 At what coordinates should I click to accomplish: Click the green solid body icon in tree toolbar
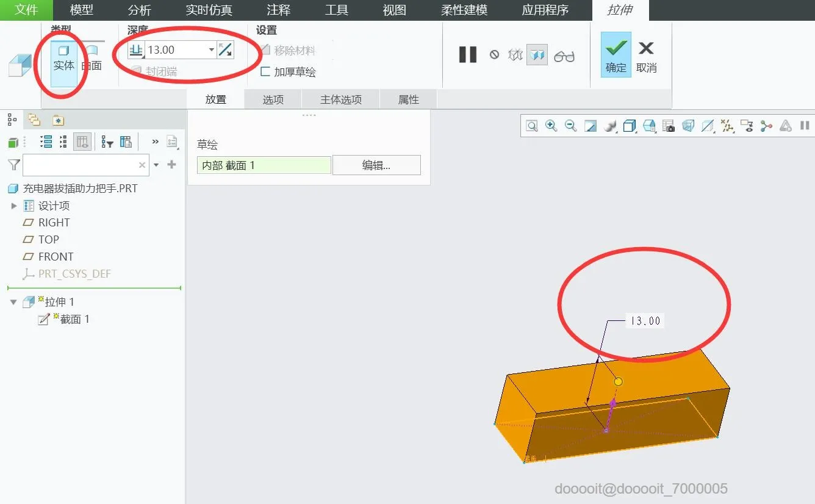(x=13, y=143)
